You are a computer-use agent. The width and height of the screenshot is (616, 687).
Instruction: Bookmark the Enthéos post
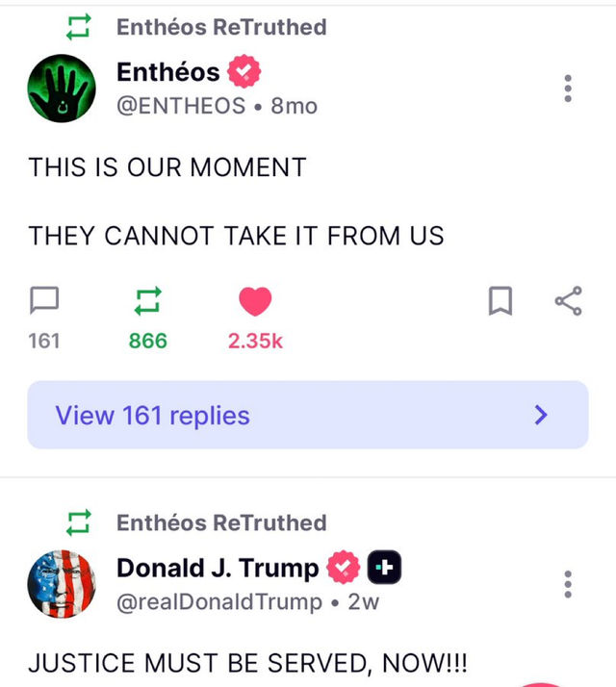pos(500,301)
